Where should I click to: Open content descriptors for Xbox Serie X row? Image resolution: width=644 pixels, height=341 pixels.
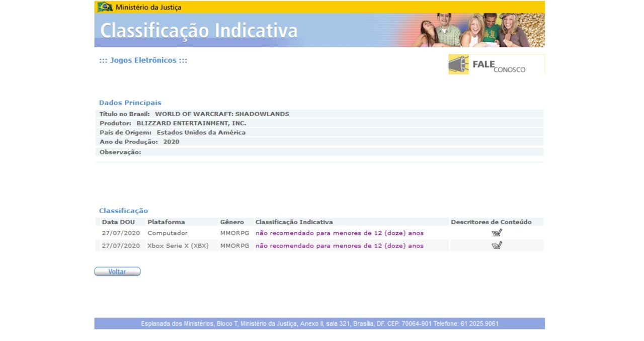[x=497, y=245]
